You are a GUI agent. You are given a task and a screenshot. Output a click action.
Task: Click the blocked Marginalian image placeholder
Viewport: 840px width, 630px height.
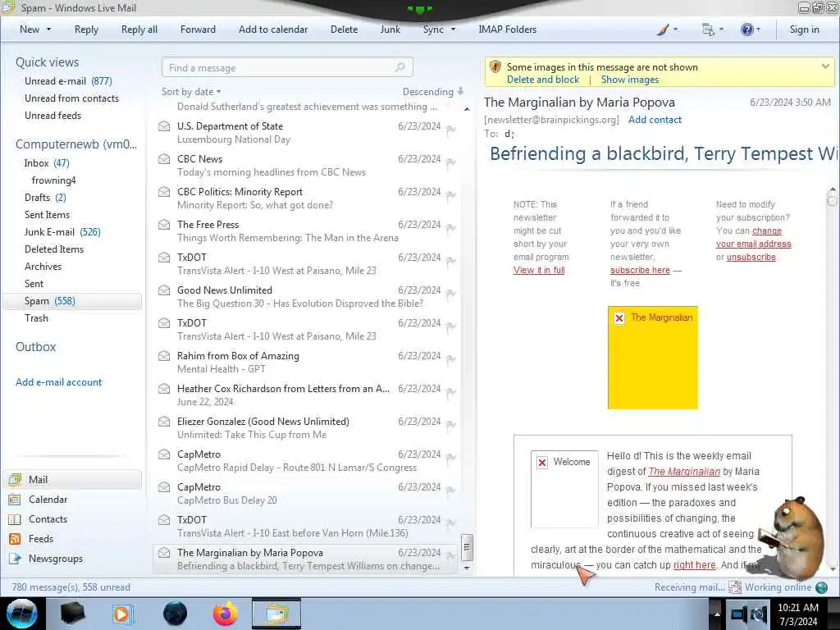pos(652,358)
